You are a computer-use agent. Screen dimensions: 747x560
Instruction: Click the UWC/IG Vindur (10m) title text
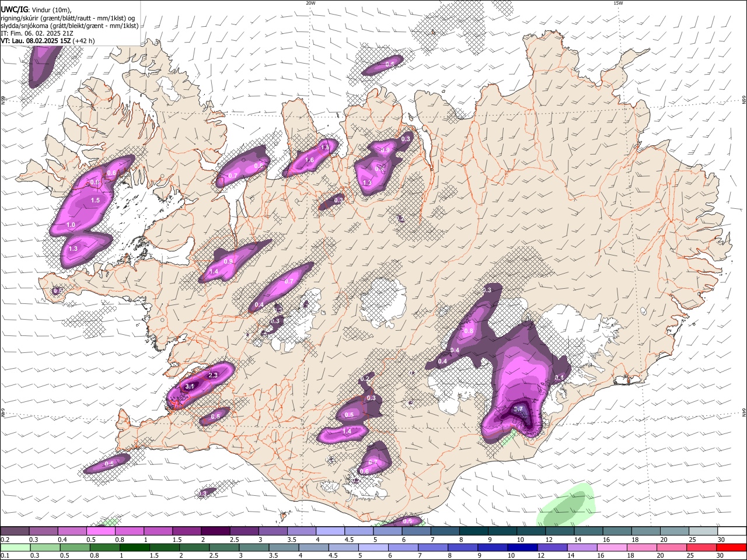pos(36,10)
